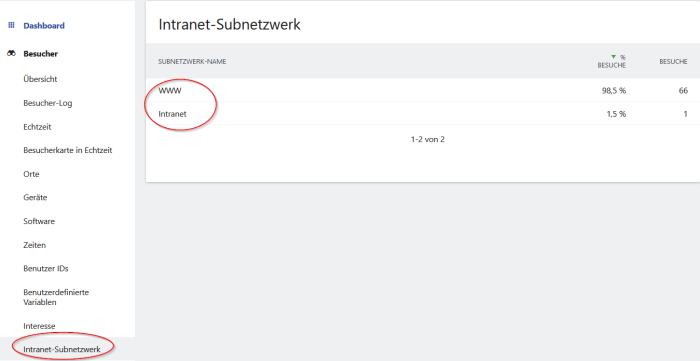Open the Zeiten report
Viewport: 700px width, 361px height.
point(34,245)
